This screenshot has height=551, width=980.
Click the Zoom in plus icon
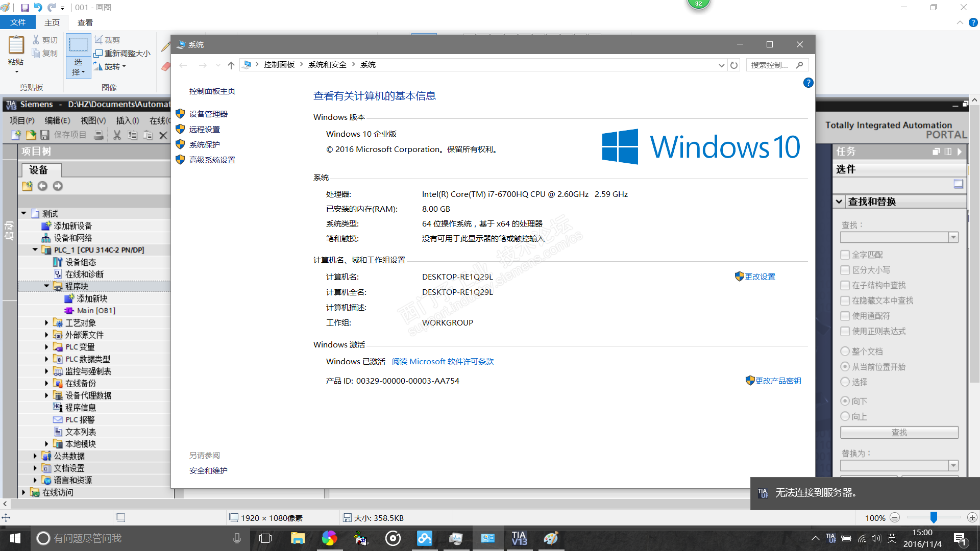tap(972, 517)
